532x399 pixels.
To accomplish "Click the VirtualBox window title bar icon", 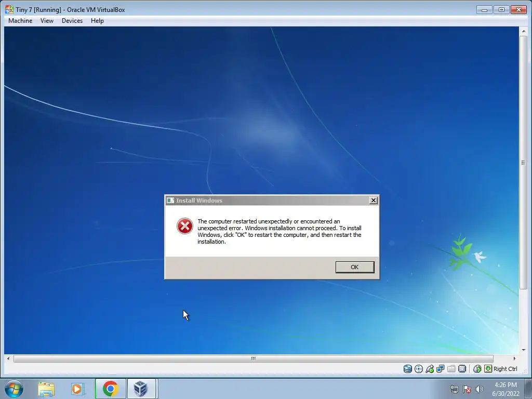I will pyautogui.click(x=9, y=9).
